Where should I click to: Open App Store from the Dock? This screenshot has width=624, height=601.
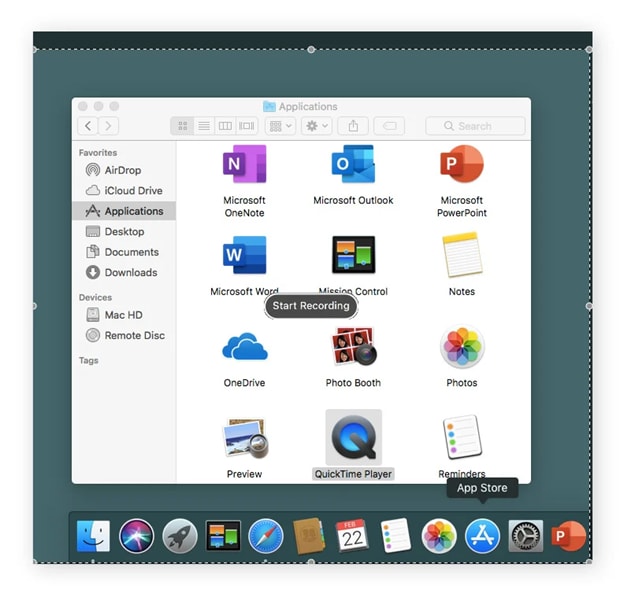click(x=482, y=536)
